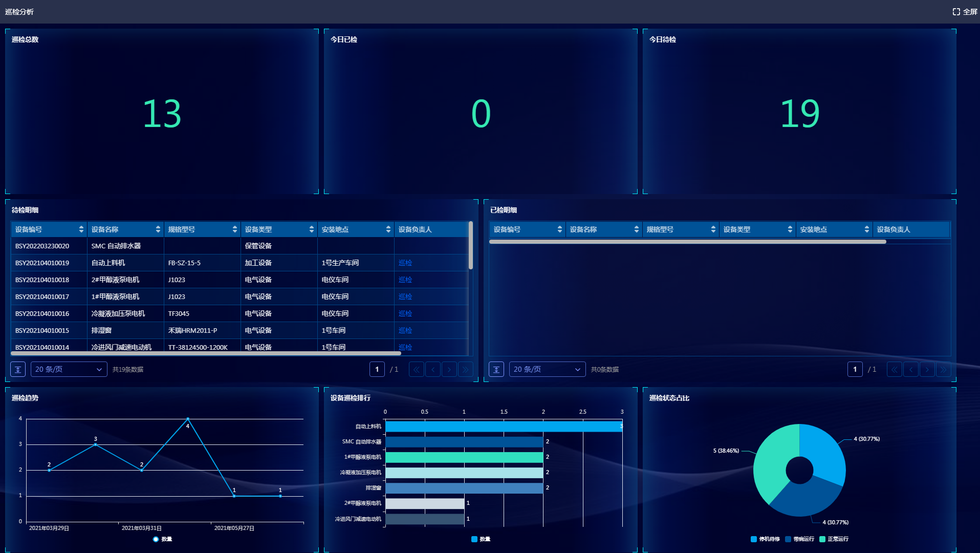Click the FB-SZ-15-5 model cell
The image size is (980, 553).
coord(203,263)
